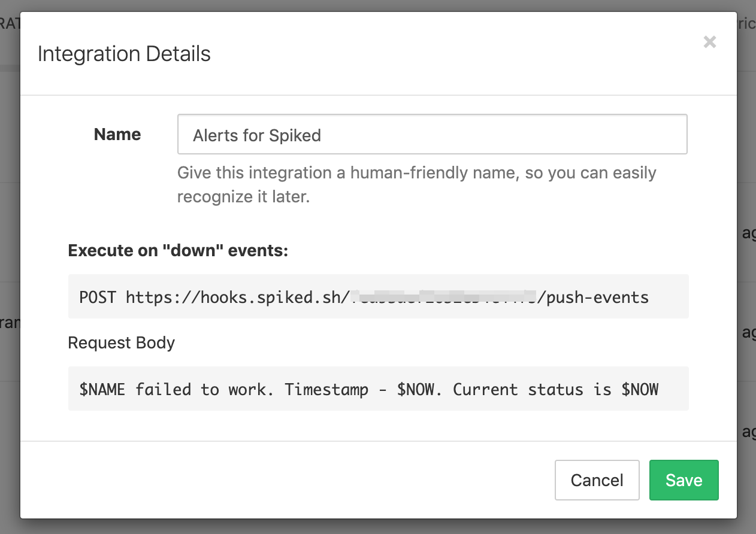Viewport: 756px width, 534px height.
Task: Click the "Request Body" label
Action: (x=122, y=343)
